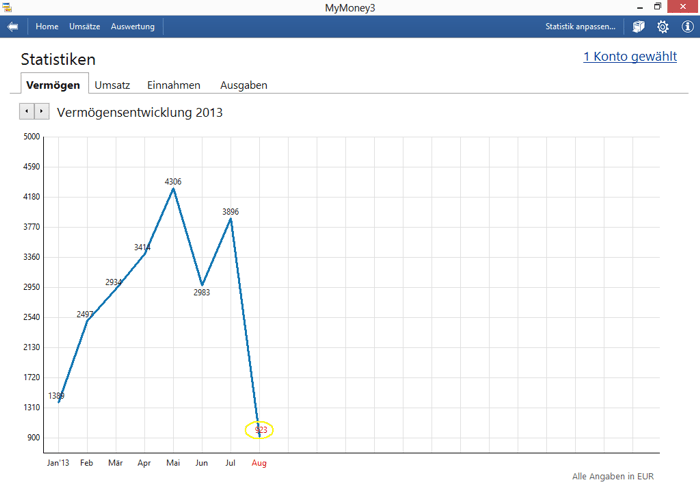
Task: Open the Umsätze menu
Action: click(x=84, y=27)
